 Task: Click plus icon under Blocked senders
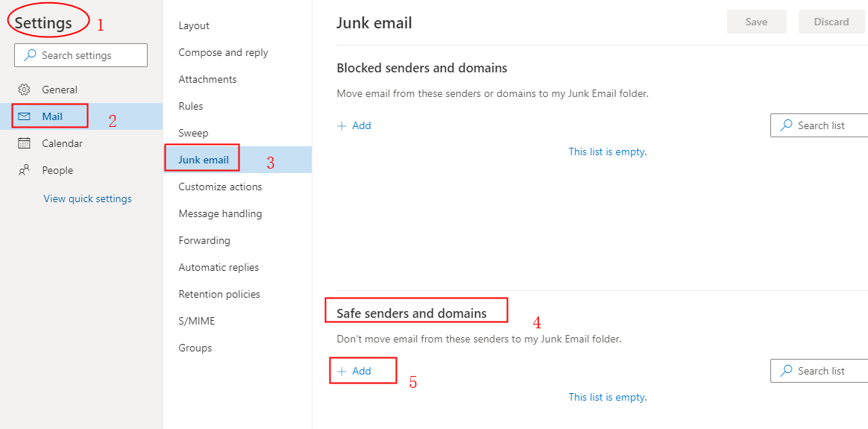coord(342,125)
